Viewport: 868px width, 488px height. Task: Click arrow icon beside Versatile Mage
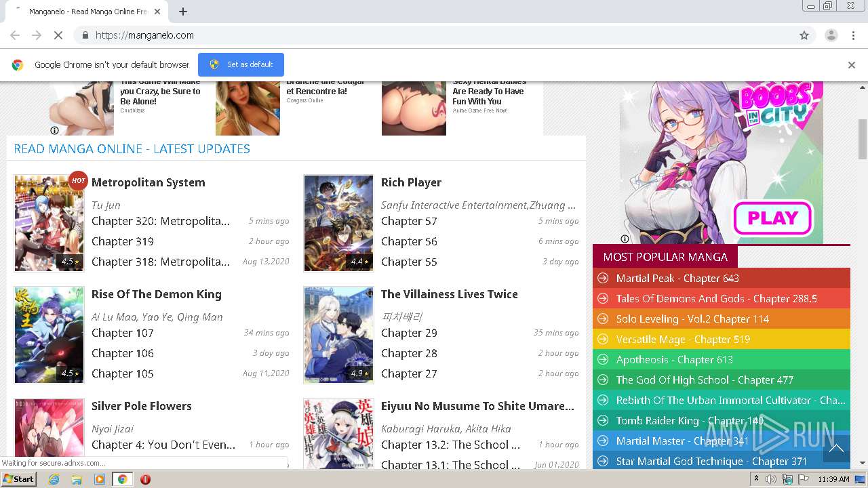pos(602,340)
